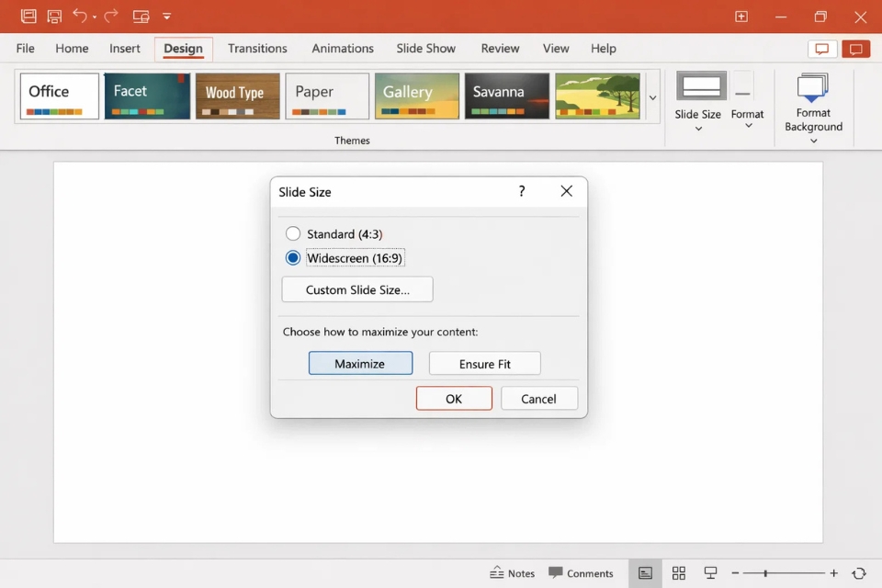The width and height of the screenshot is (882, 588).
Task: Click the Save icon in title bar
Action: pos(54,17)
